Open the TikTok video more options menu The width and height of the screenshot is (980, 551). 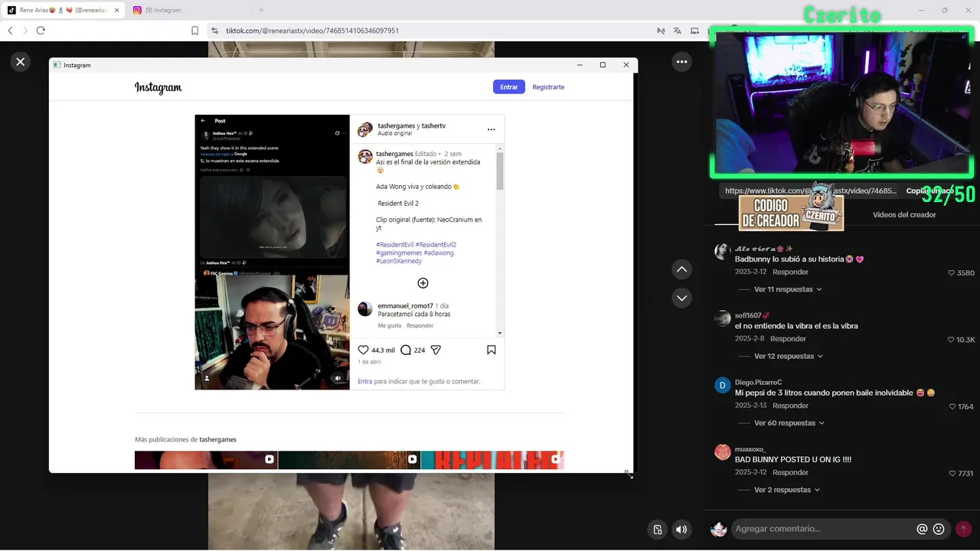pos(681,62)
